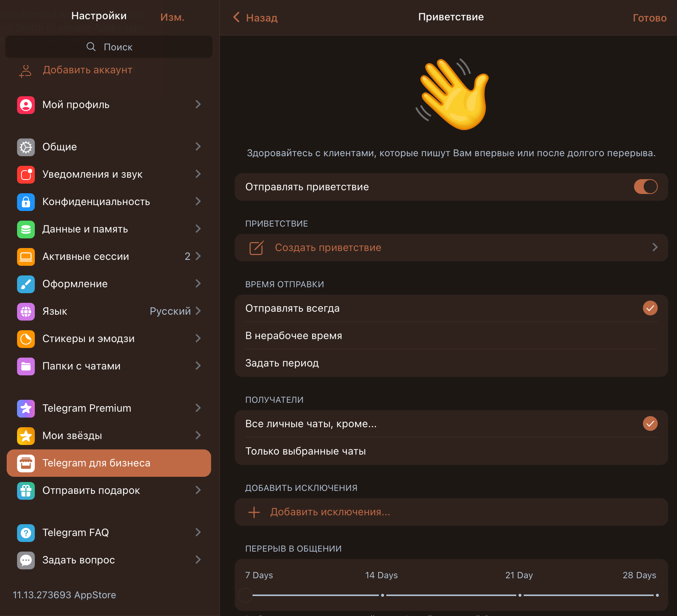Click the back chevron arrow icon

[x=237, y=17]
